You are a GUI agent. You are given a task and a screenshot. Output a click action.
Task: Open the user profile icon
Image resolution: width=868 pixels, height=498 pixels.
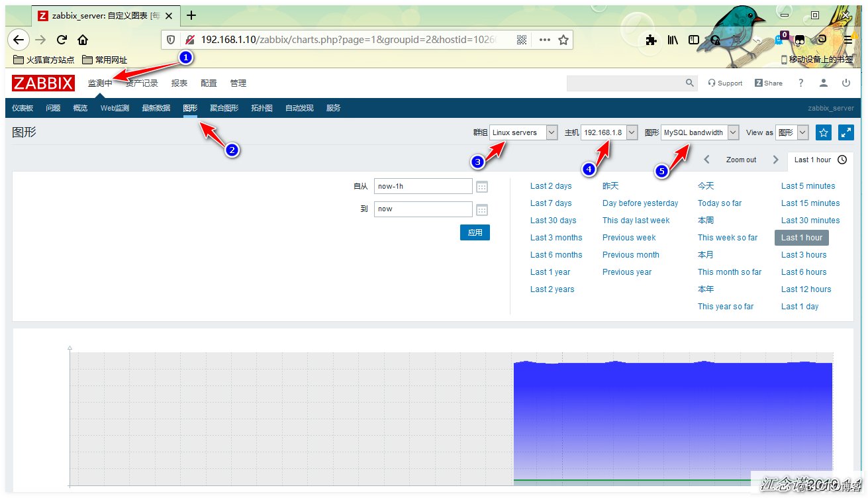tap(824, 83)
